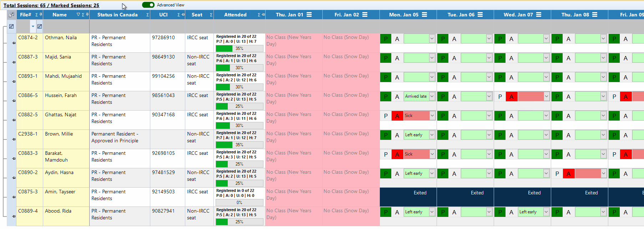This screenshot has height=229, width=644.
Task: Pin the row for Othman, Naila
Action: [14, 43]
